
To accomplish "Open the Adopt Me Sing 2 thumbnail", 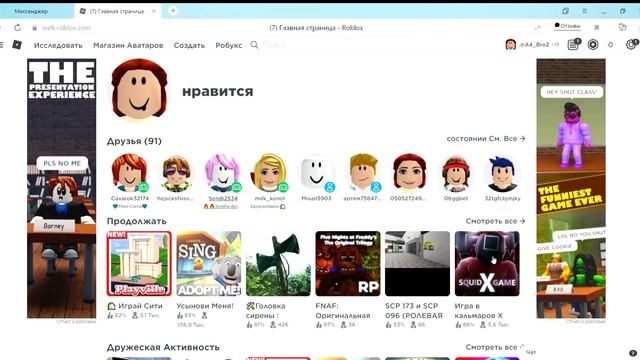I will [209, 264].
